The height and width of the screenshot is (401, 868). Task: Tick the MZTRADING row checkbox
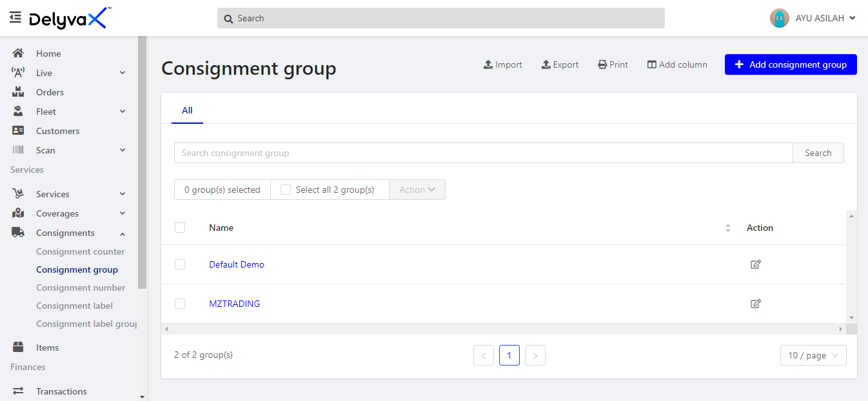[180, 304]
